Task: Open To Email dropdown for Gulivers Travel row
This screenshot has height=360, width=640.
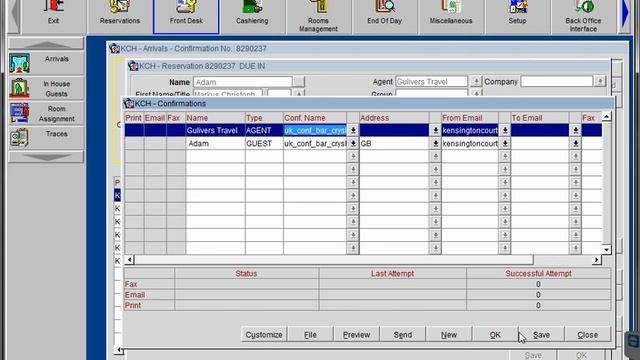Action: point(576,131)
